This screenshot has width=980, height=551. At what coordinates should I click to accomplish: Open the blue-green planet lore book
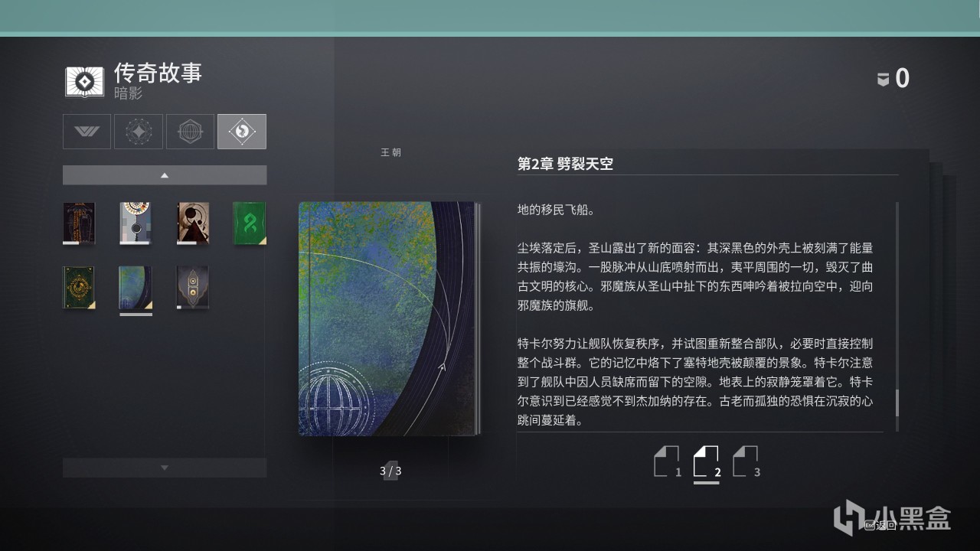136,288
